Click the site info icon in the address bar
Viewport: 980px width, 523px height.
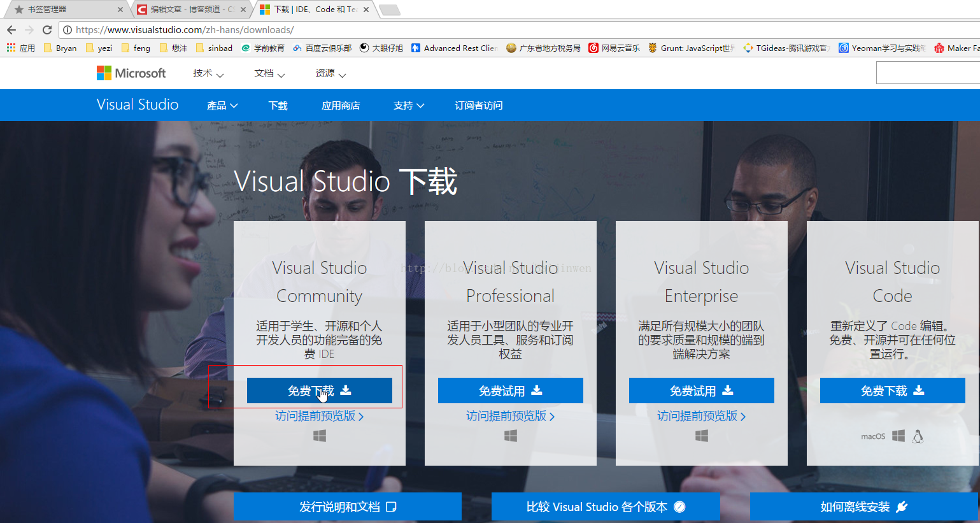click(67, 30)
